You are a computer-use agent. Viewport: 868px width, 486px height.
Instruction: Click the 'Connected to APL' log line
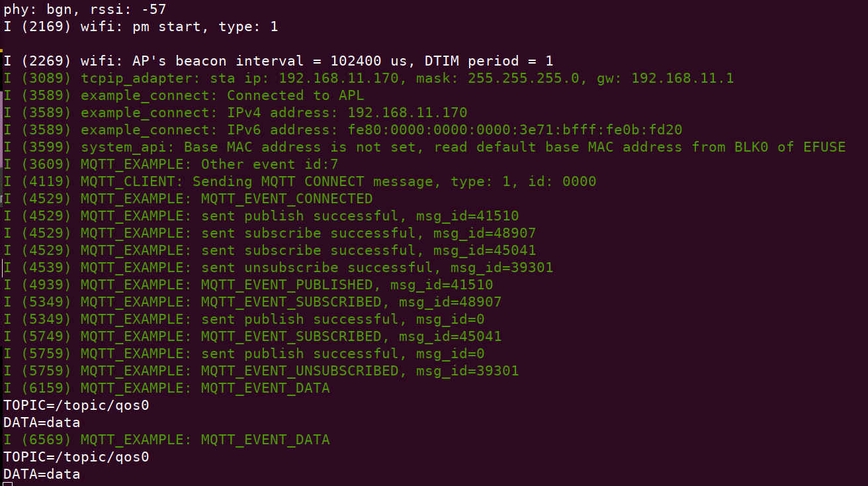pos(184,95)
